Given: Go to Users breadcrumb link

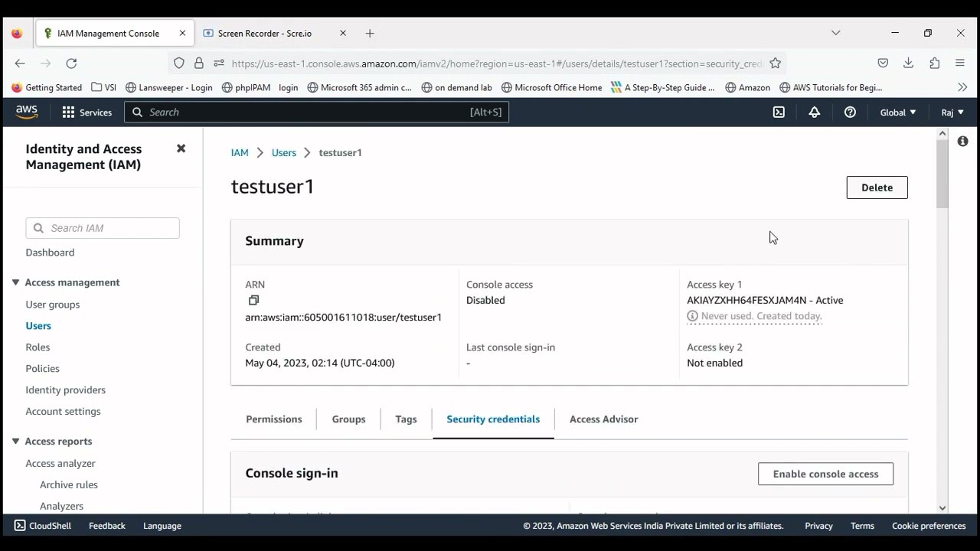Looking at the screenshot, I should (x=283, y=153).
